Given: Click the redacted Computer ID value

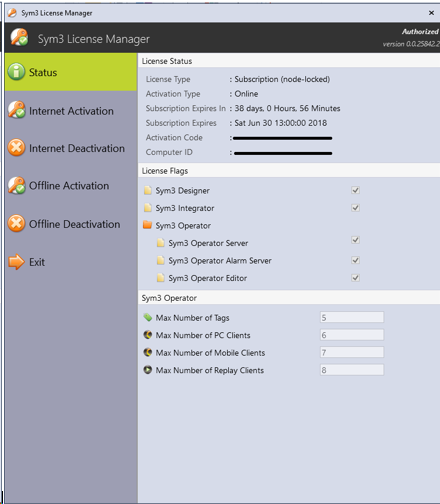Looking at the screenshot, I should click(283, 153).
